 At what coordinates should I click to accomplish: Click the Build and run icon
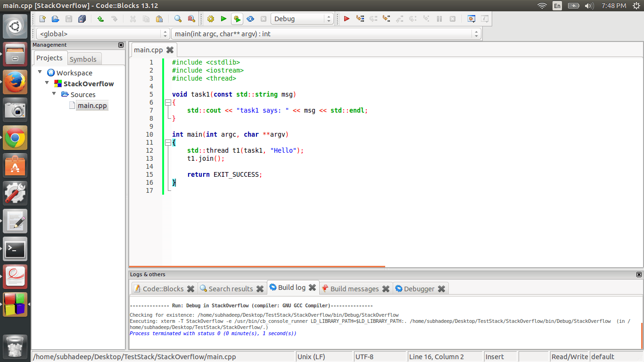point(237,19)
